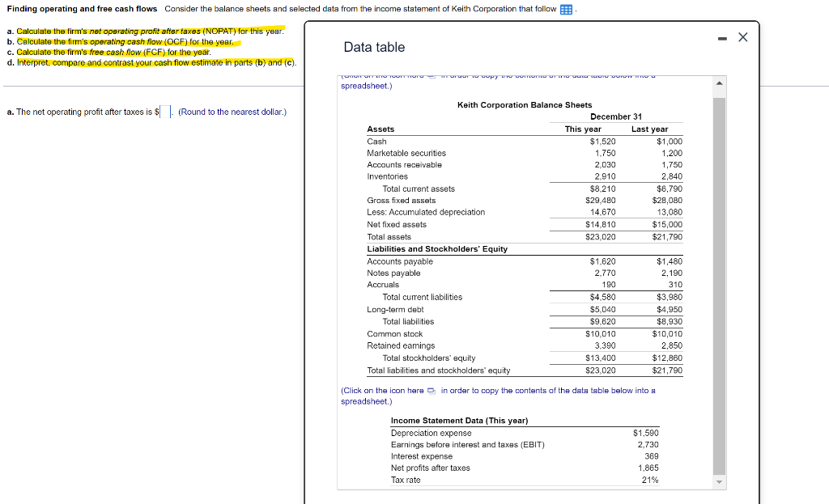
Task: Click the X icon on the Data table window
Action: click(x=742, y=36)
